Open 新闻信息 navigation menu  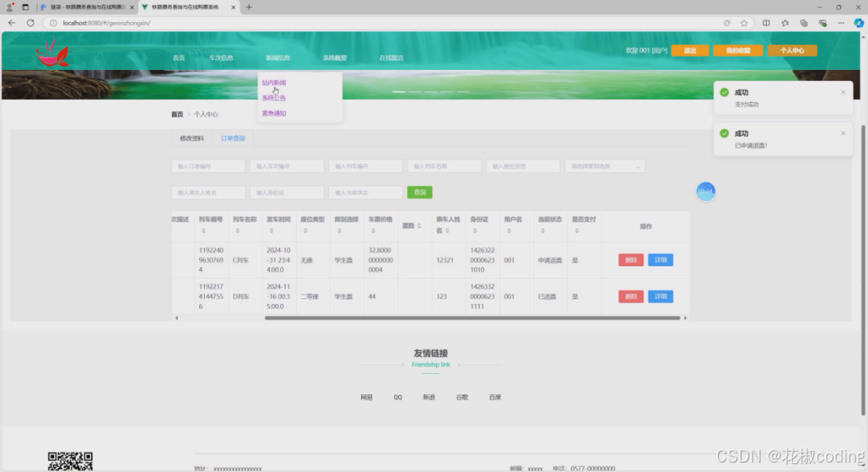tap(278, 58)
